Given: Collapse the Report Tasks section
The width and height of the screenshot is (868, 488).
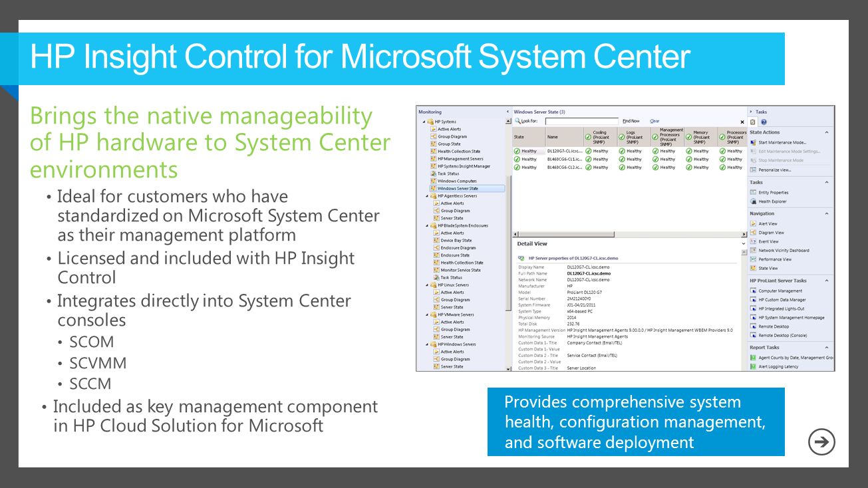Looking at the screenshot, I should 827,347.
